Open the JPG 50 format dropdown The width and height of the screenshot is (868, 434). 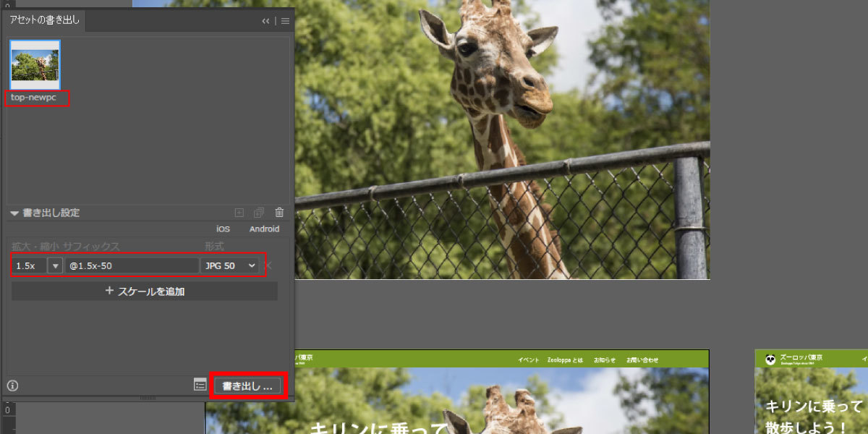pos(229,265)
